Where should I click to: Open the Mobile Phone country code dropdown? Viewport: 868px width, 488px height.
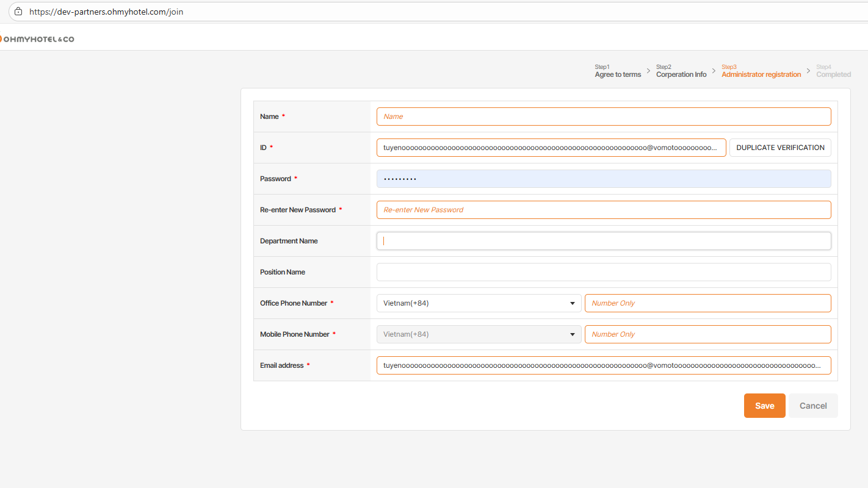point(479,334)
